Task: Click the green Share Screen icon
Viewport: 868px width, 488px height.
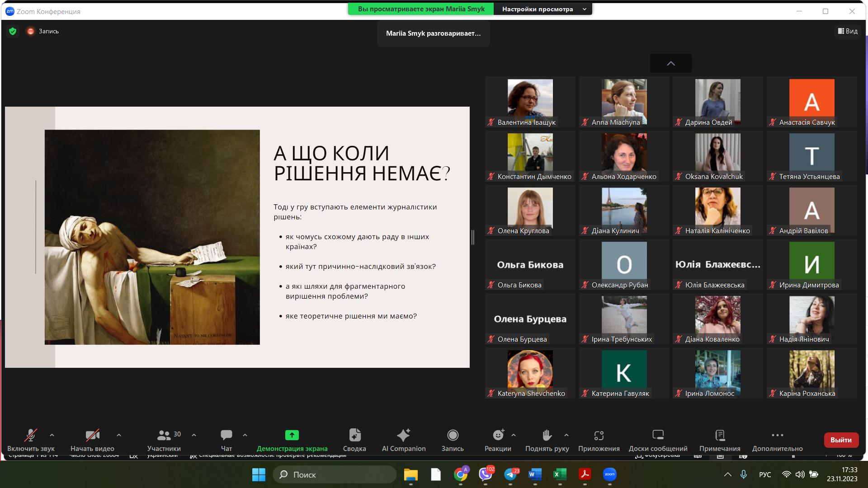Action: [292, 435]
